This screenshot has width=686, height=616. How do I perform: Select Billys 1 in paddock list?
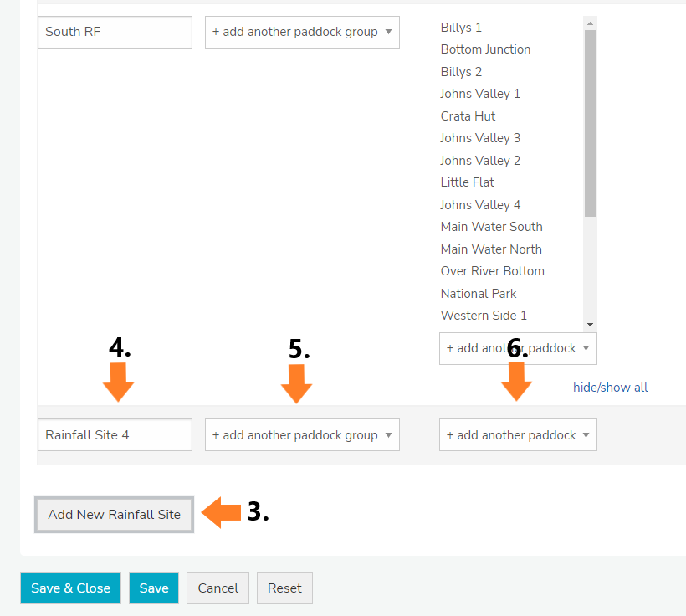click(461, 28)
